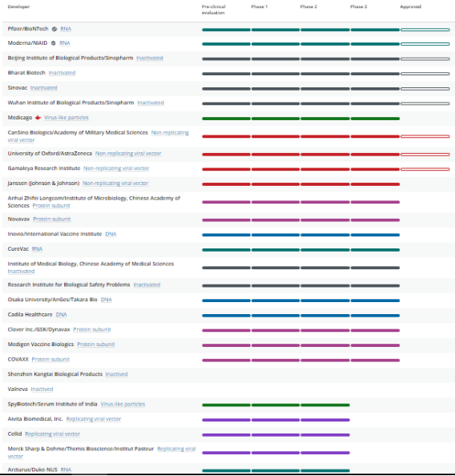Open Protein subunit link next to COVAXX

point(50,360)
